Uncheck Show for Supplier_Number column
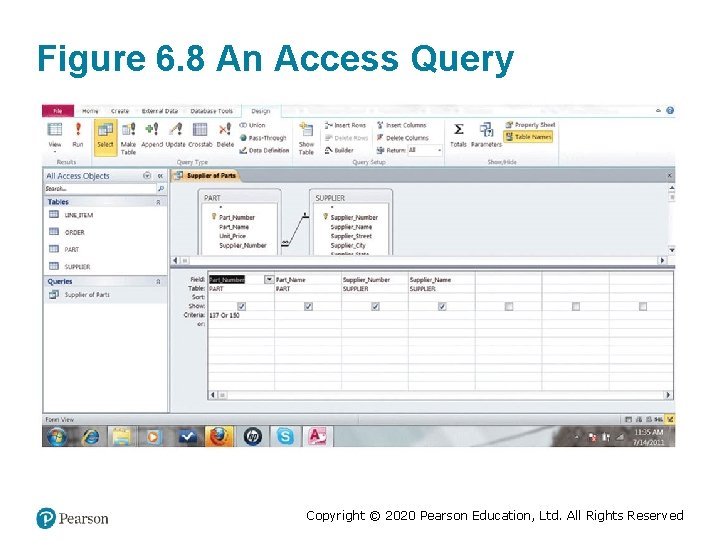 (375, 306)
